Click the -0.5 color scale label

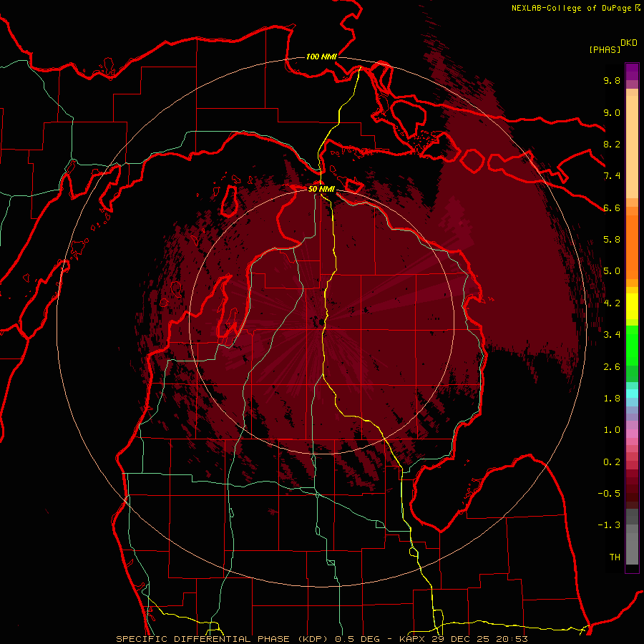[609, 494]
